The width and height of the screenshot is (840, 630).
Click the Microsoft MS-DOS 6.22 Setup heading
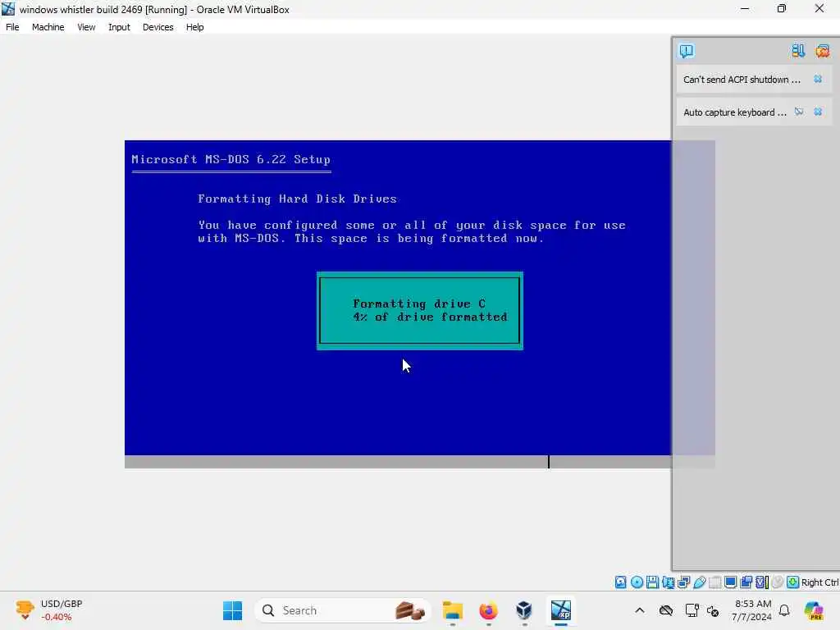pos(231,159)
